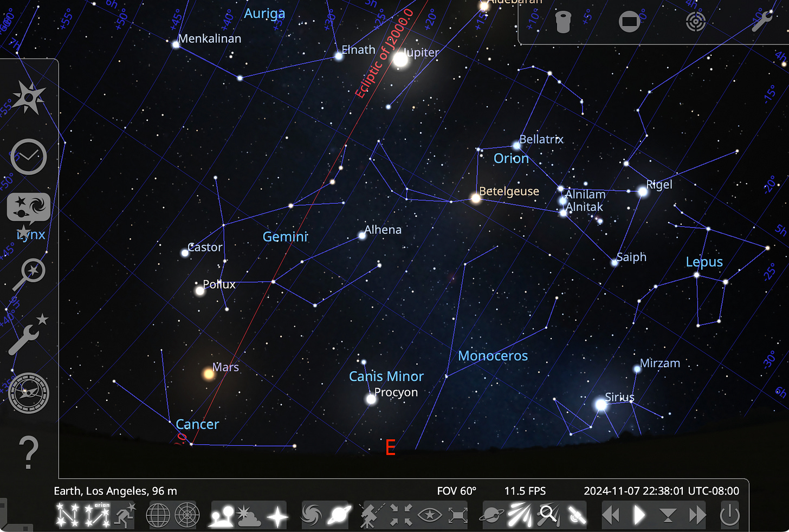Click the 'Canis Minor' constellation label
Screen dimensions: 789x532
[386, 377]
